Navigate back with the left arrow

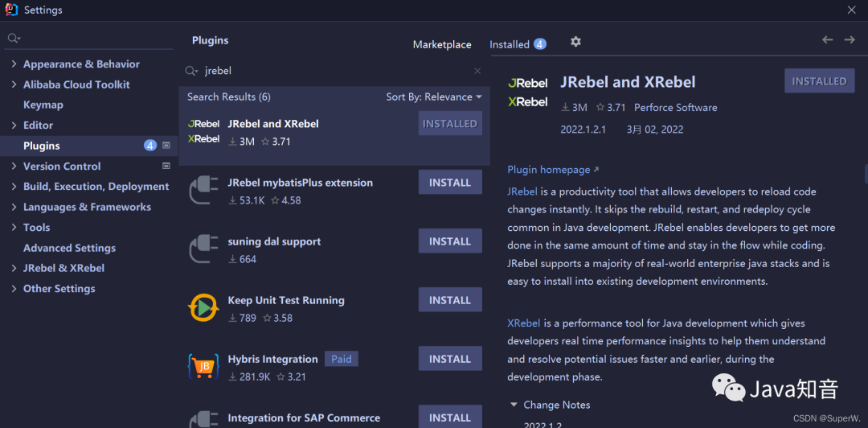click(x=828, y=40)
